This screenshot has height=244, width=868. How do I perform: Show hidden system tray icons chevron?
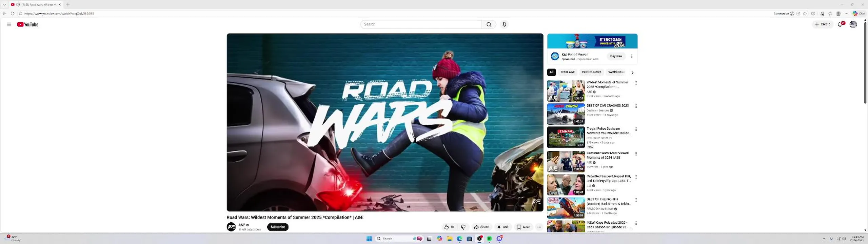coord(824,239)
